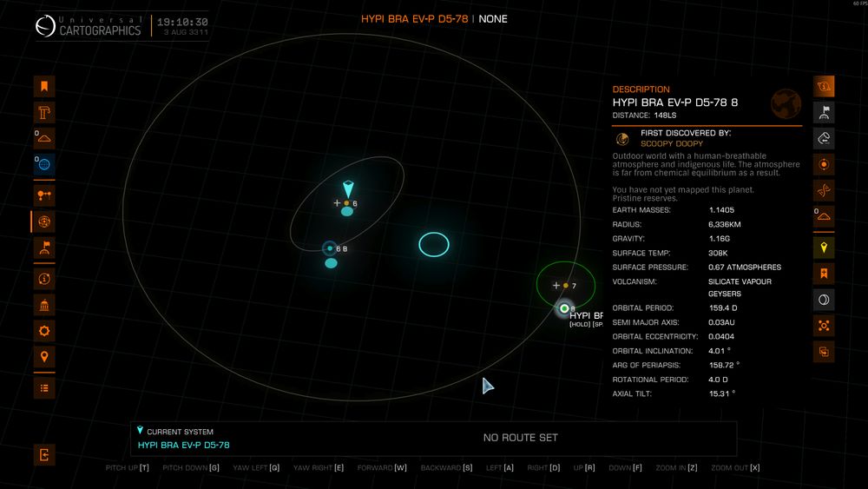The image size is (868, 489).
Task: Select the highlighted planet 8 marker
Action: pyautogui.click(x=564, y=308)
